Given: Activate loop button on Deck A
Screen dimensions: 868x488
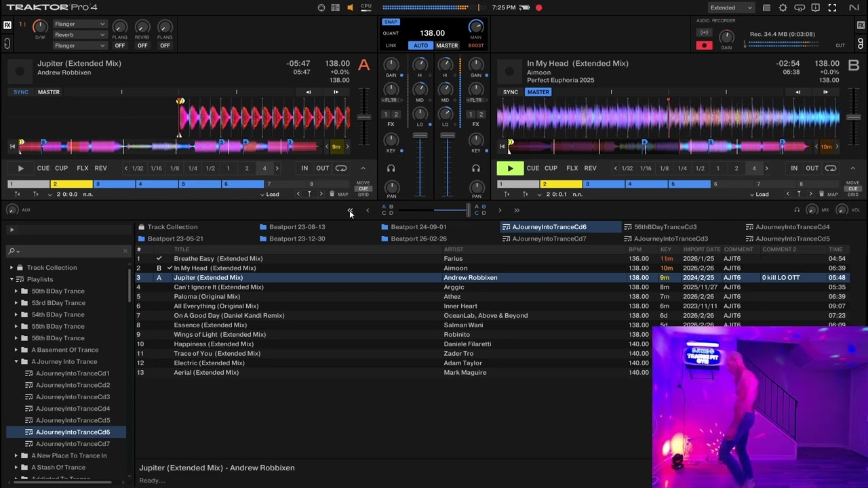Looking at the screenshot, I should coord(341,168).
